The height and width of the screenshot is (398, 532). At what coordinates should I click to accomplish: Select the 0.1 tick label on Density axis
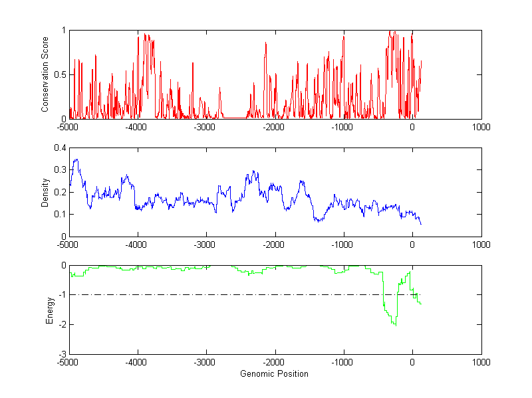(x=59, y=214)
